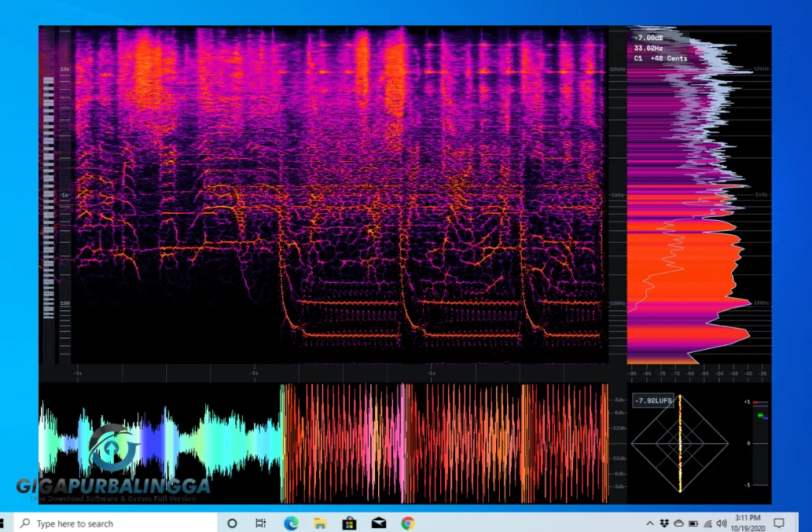Screen dimensions: 812x532
Task: Click the Cortana circle icon
Action: [x=232, y=523]
